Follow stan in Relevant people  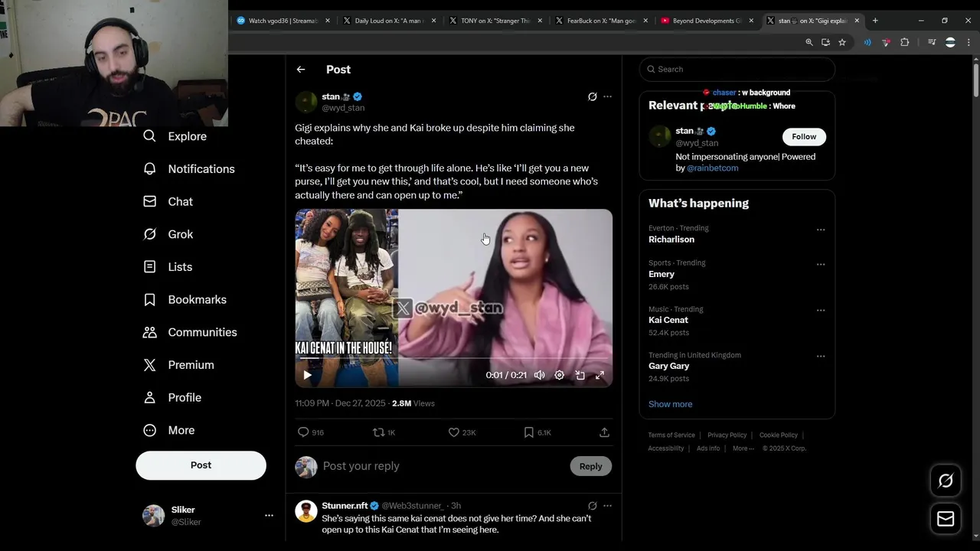pyautogui.click(x=804, y=136)
